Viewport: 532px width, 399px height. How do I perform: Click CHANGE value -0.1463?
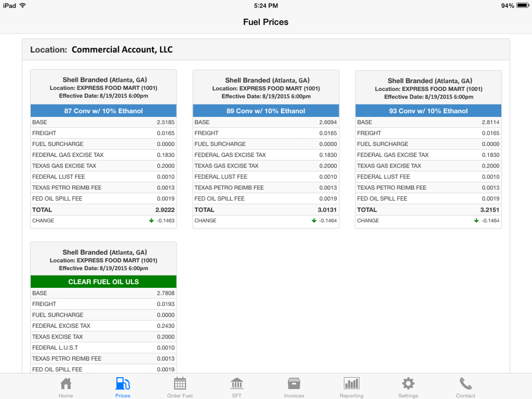click(165, 221)
